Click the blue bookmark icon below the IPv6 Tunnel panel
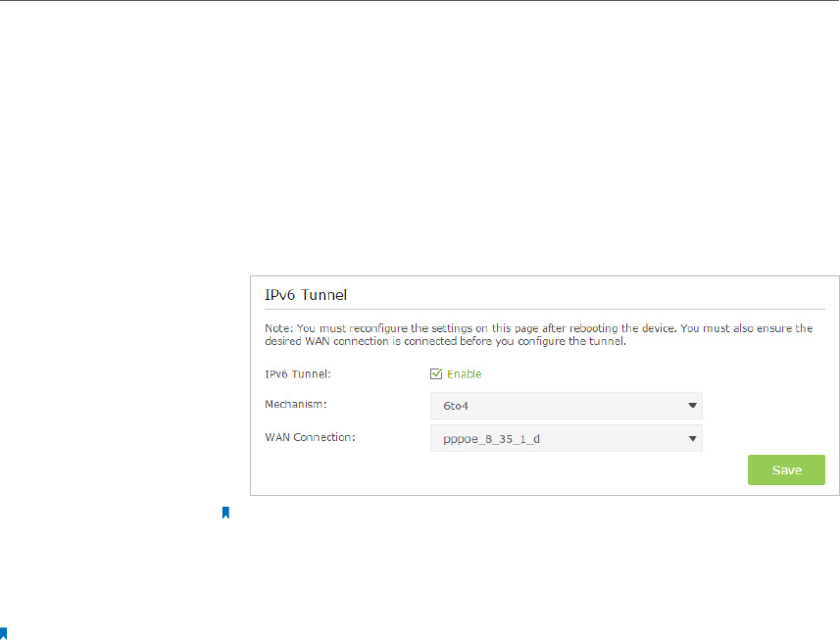 point(224,513)
